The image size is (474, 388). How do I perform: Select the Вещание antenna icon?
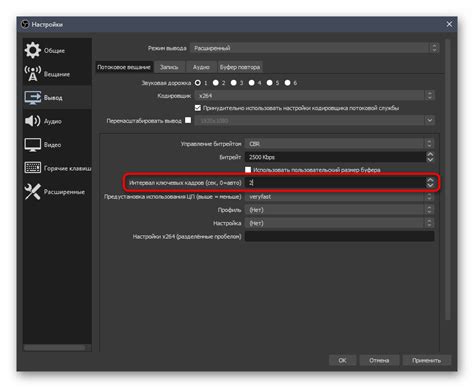click(x=32, y=73)
